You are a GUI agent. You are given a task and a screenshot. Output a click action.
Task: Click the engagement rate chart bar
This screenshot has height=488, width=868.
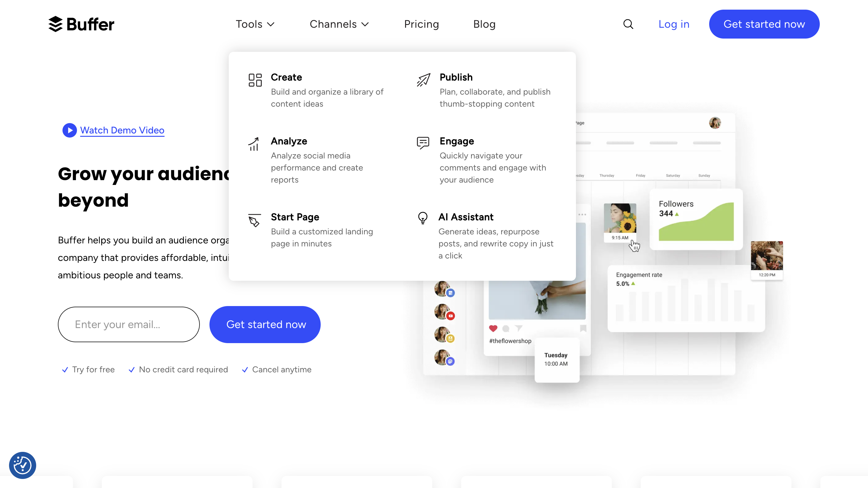click(686, 304)
